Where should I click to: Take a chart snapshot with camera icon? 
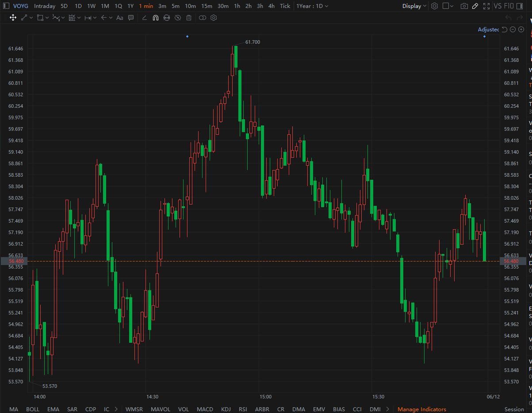pyautogui.click(x=464, y=6)
